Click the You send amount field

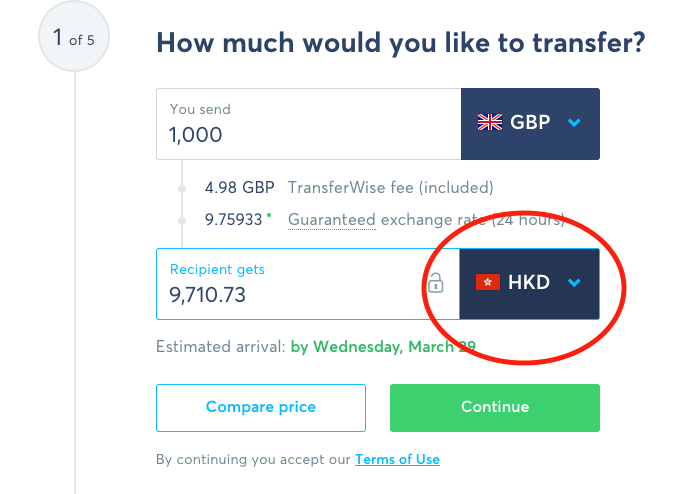[308, 124]
